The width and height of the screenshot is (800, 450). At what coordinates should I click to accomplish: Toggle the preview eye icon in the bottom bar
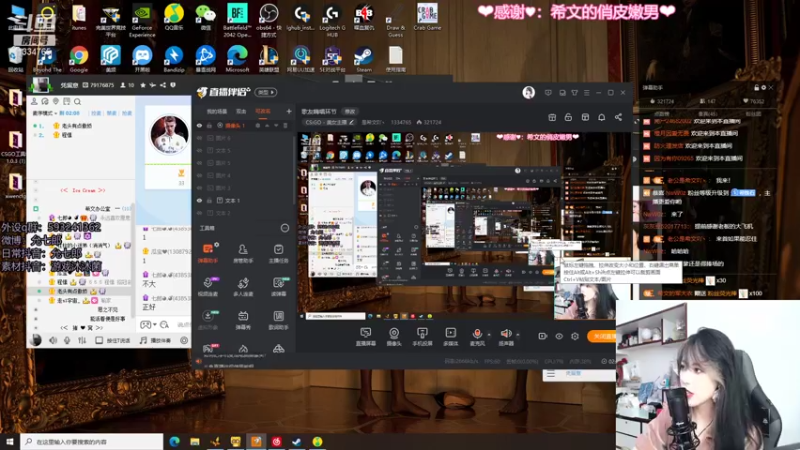coord(559,336)
